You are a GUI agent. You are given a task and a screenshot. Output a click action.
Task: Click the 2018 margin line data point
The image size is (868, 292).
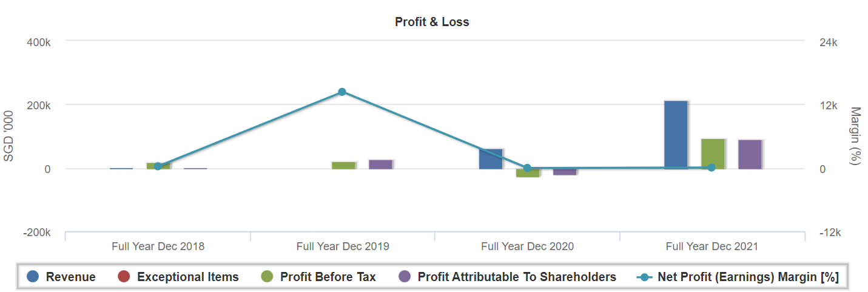point(158,166)
